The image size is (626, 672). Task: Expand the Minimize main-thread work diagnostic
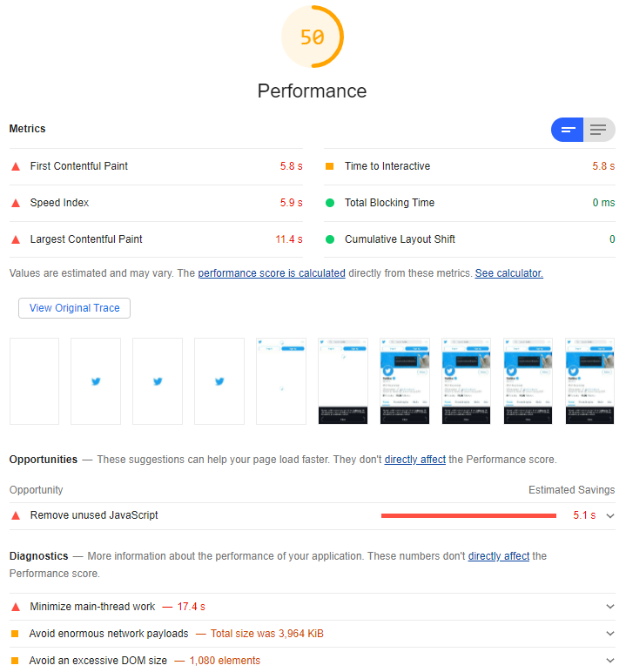tap(610, 607)
